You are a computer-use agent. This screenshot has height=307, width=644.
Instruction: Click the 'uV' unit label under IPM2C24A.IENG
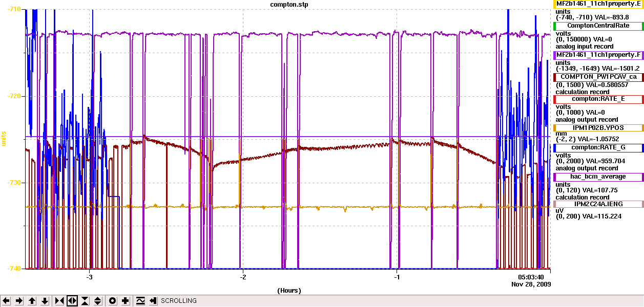[559, 210]
